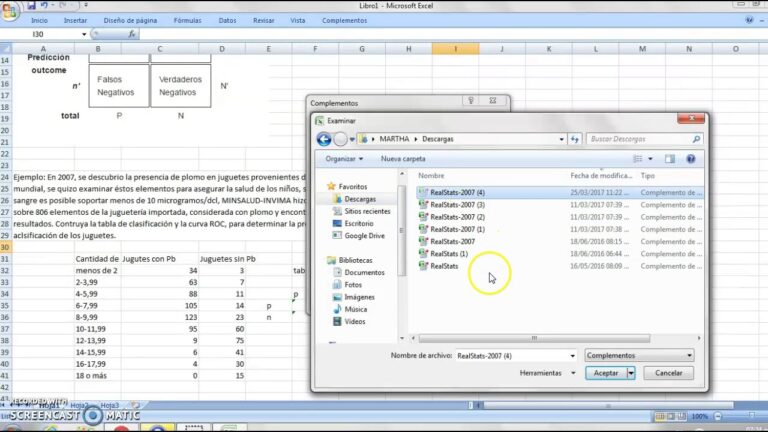Expand the address bar path dropdown
This screenshot has width=768, height=432.
click(x=561, y=139)
